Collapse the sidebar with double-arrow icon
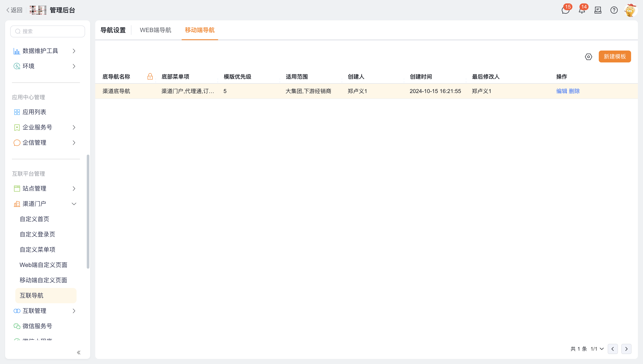The width and height of the screenshot is (643, 364). click(79, 353)
